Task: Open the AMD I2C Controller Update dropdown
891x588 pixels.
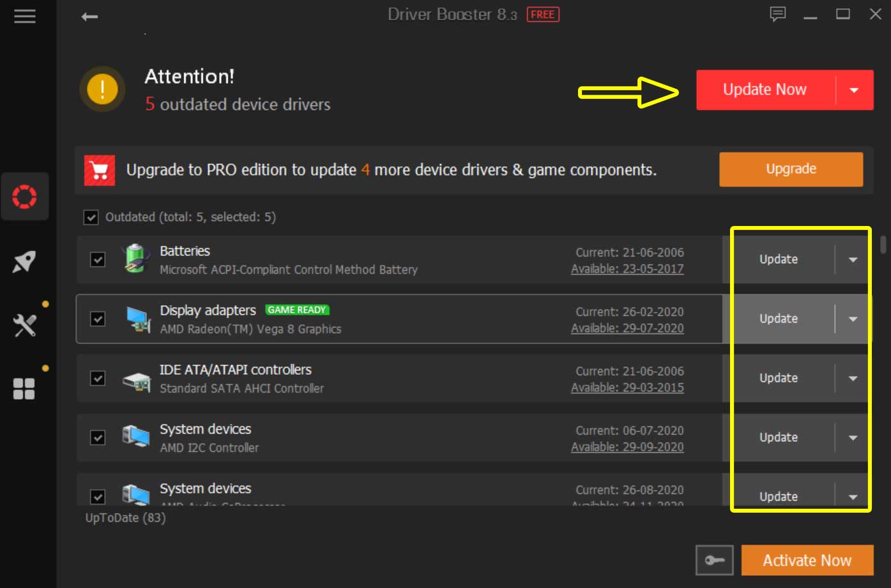Action: point(853,437)
